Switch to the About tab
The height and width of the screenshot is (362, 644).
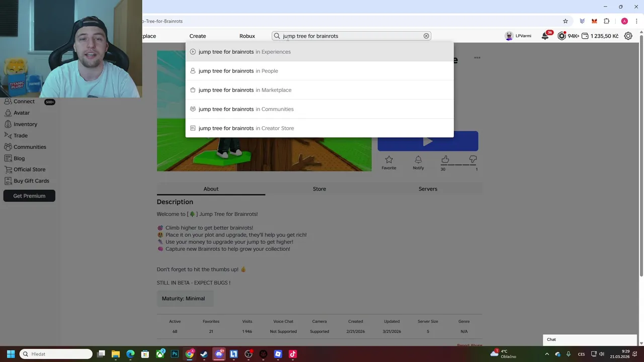[x=211, y=189]
